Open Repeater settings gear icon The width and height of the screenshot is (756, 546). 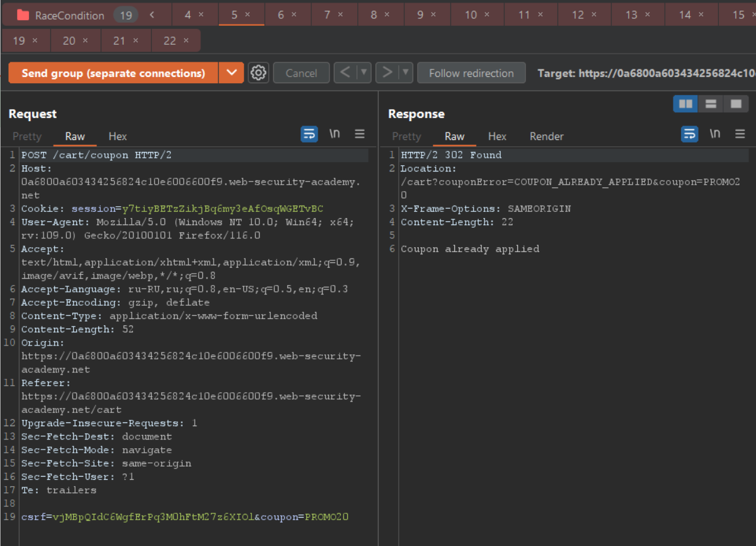(258, 73)
